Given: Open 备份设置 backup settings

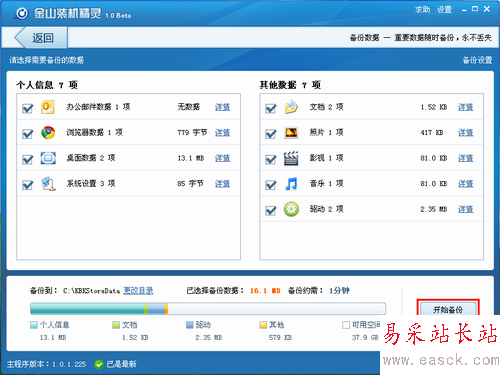Looking at the screenshot, I should coord(477,60).
